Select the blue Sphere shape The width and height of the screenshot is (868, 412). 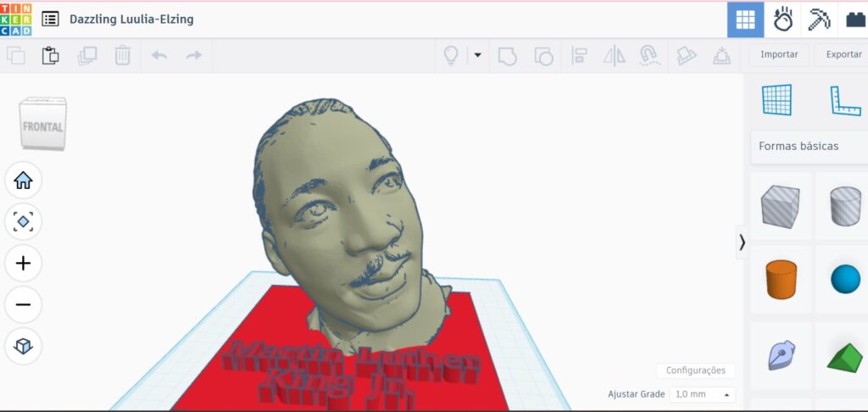pyautogui.click(x=845, y=279)
